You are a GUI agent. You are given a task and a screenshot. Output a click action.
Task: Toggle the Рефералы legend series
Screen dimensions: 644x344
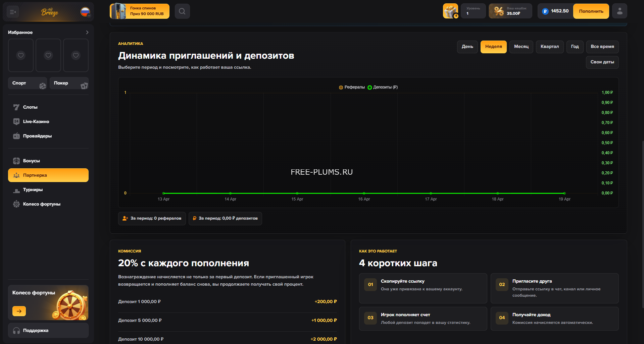click(x=352, y=87)
